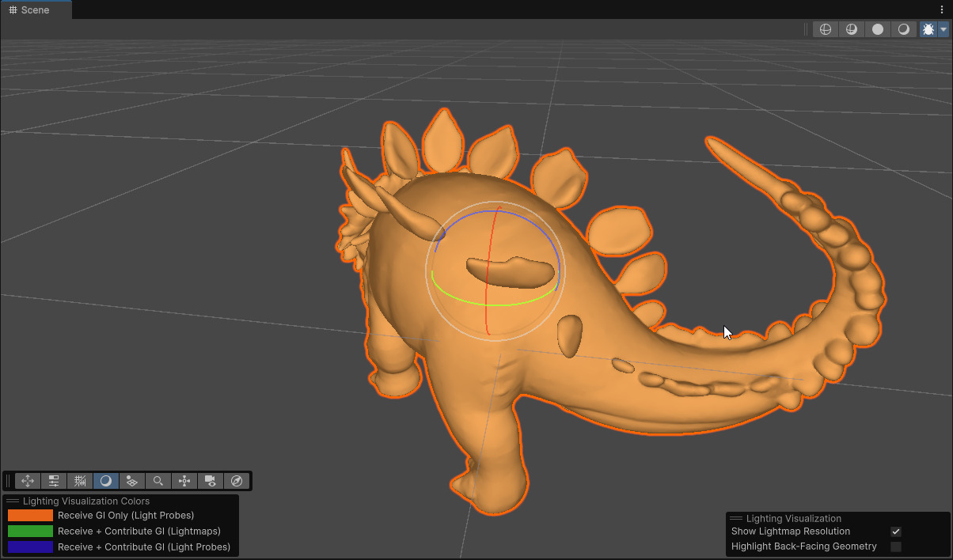Click the top draw mode toolbar drag handle
Screen dimensions: 953x560
click(807, 29)
